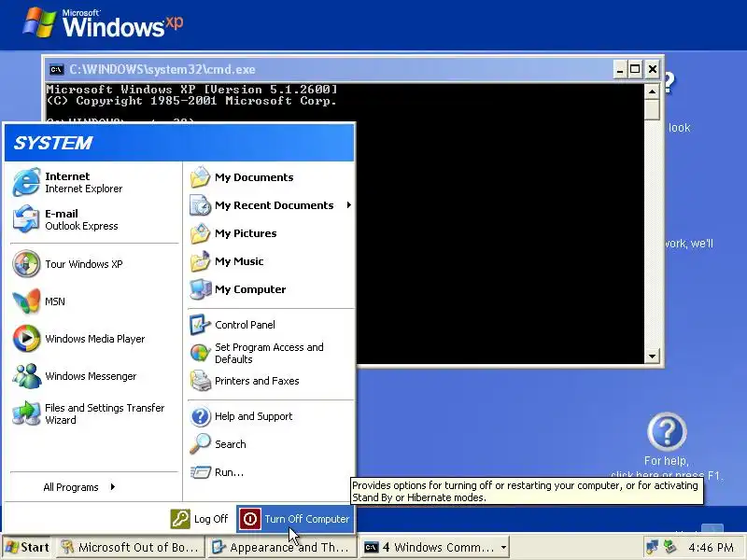This screenshot has width=747, height=560.
Task: Click the large help question mark icon
Action: tap(667, 431)
